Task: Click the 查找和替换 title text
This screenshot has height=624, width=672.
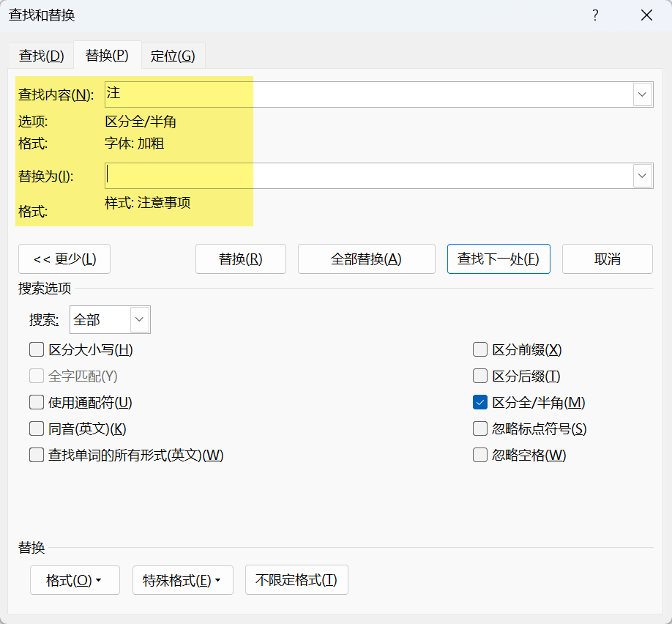Action: coord(42,15)
